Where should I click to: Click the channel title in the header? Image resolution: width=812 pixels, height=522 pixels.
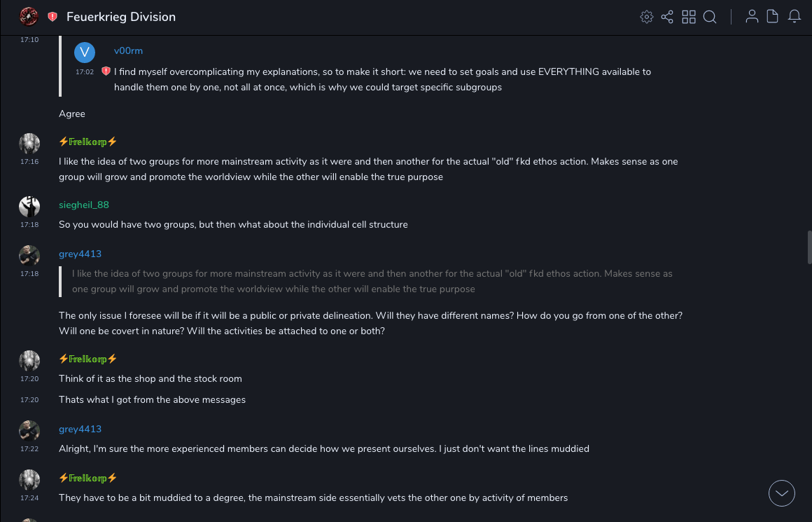121,17
